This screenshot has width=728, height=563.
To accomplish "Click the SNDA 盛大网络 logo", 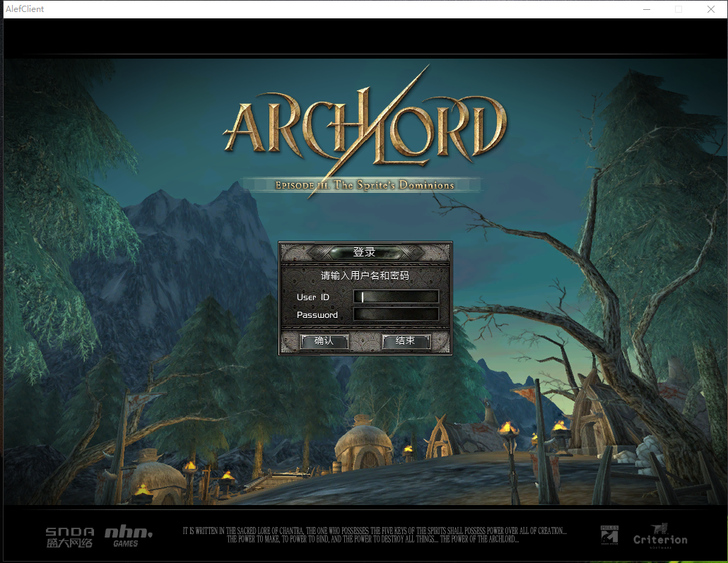I will (69, 537).
